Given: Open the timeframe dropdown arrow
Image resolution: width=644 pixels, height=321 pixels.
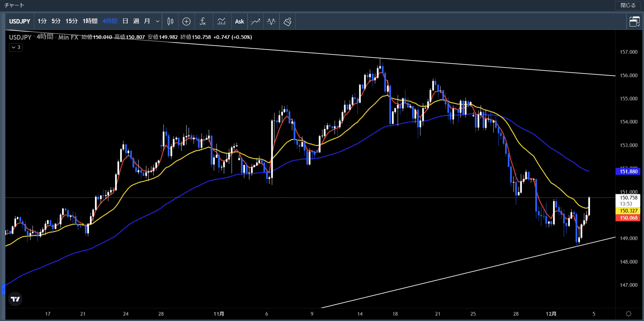Looking at the screenshot, I should pos(157,21).
